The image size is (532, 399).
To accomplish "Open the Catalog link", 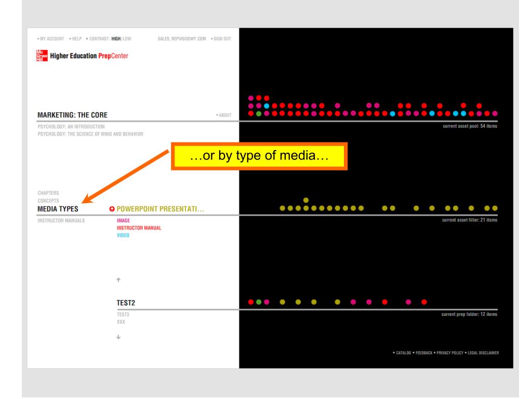I will pos(403,353).
